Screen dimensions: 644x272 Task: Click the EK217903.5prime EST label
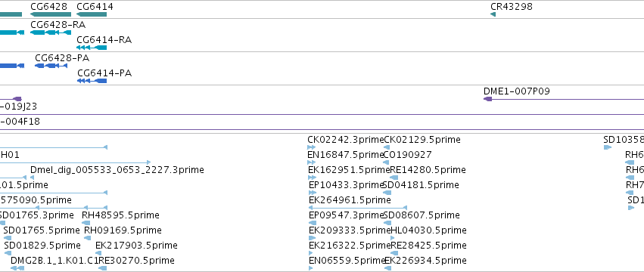coord(136,246)
